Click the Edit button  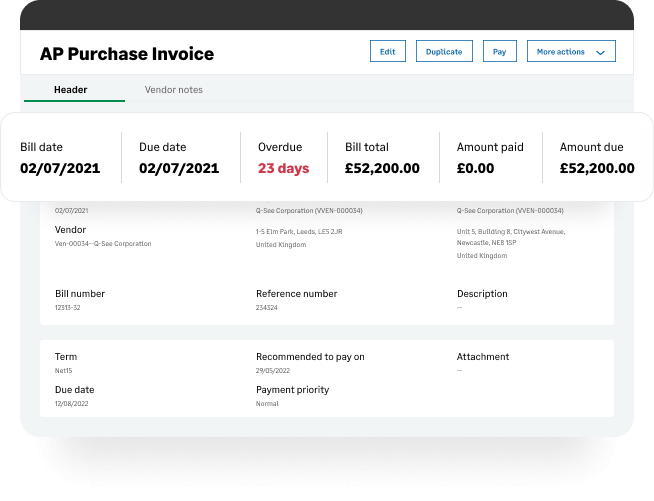(387, 51)
